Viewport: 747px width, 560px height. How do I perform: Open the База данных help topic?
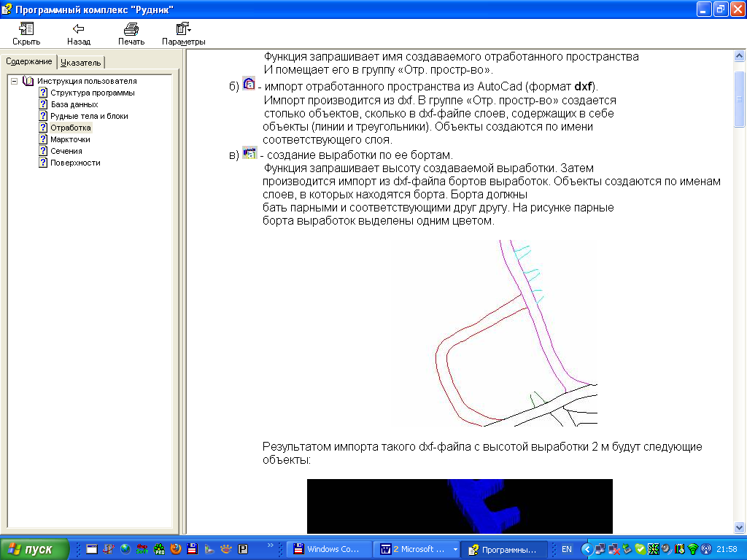pos(74,104)
